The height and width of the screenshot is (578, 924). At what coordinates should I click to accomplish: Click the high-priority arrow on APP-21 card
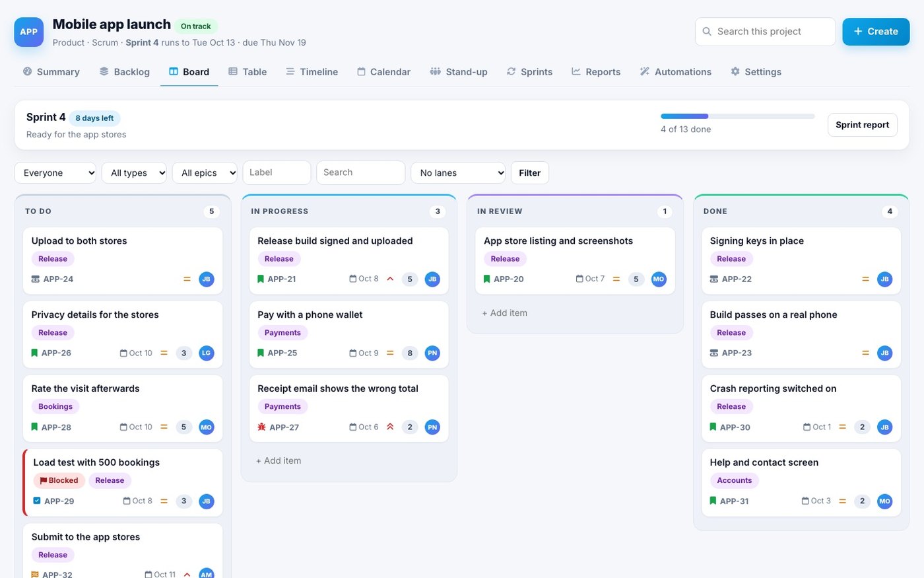390,279
